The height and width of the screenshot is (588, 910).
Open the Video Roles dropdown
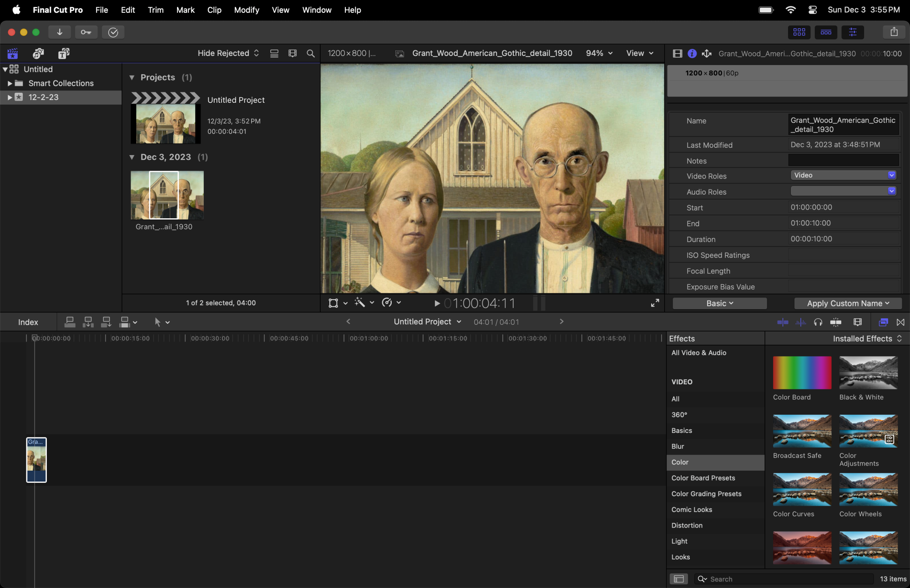[x=844, y=176]
